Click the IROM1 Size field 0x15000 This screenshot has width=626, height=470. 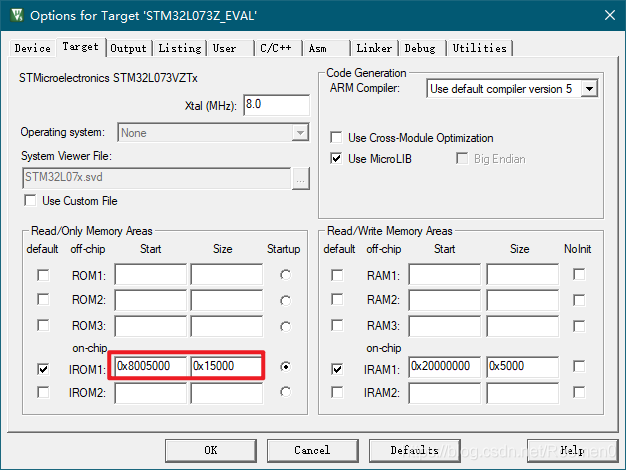click(227, 367)
